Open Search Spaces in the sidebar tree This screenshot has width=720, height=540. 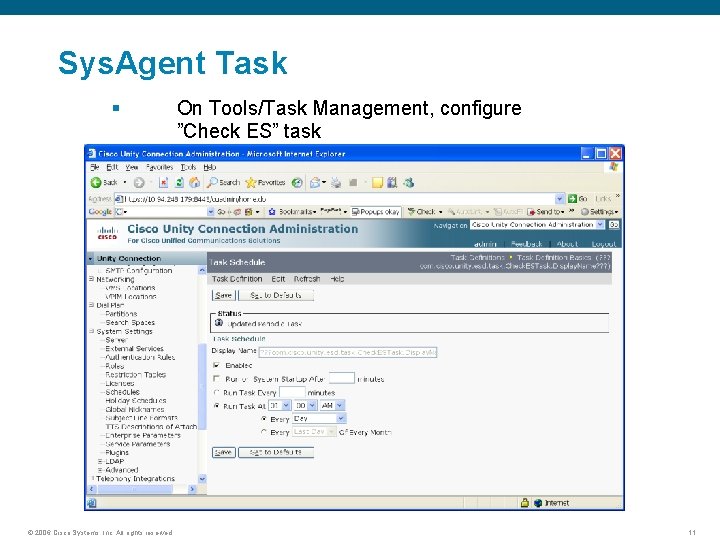130,322
